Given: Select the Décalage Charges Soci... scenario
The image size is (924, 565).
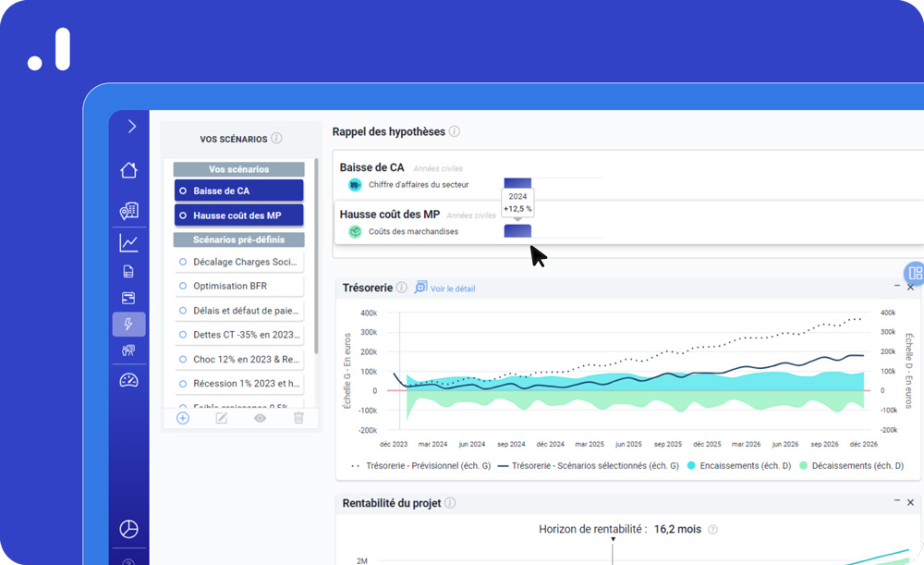Looking at the screenshot, I should tap(238, 262).
